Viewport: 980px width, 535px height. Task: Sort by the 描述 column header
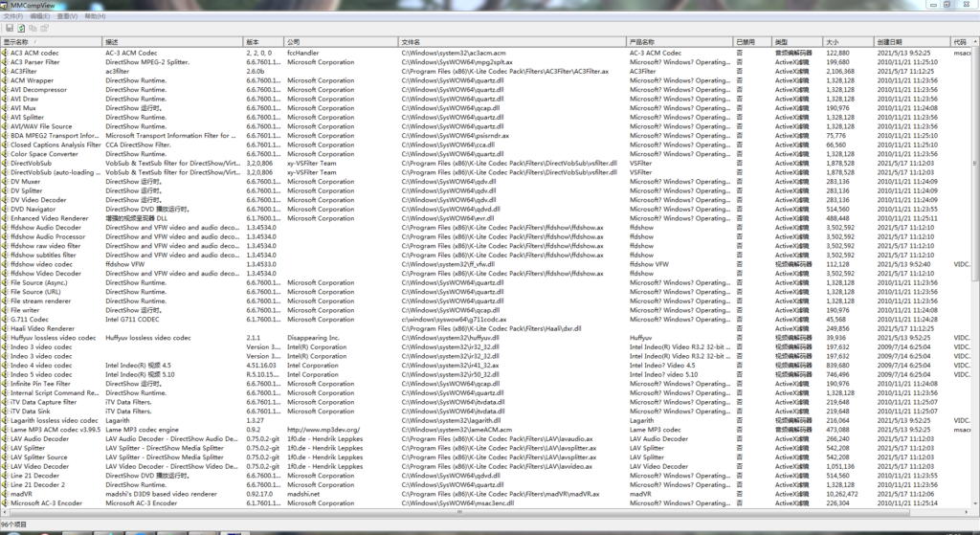[x=172, y=42]
